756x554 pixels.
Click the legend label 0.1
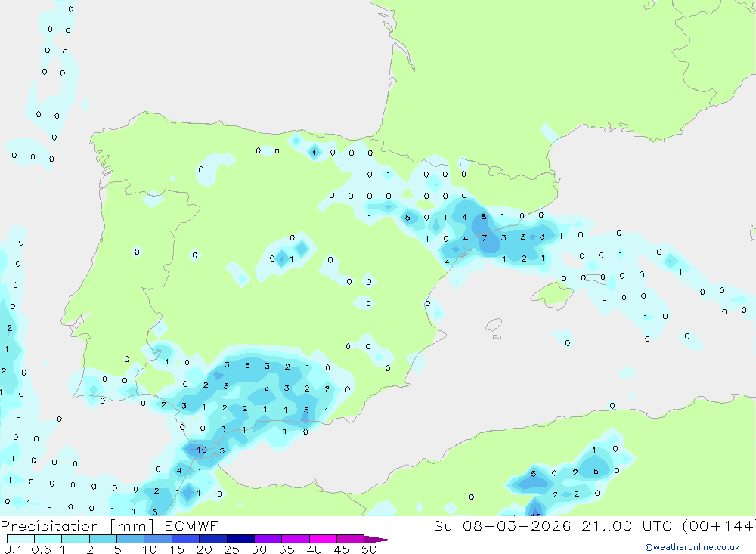(x=13, y=549)
